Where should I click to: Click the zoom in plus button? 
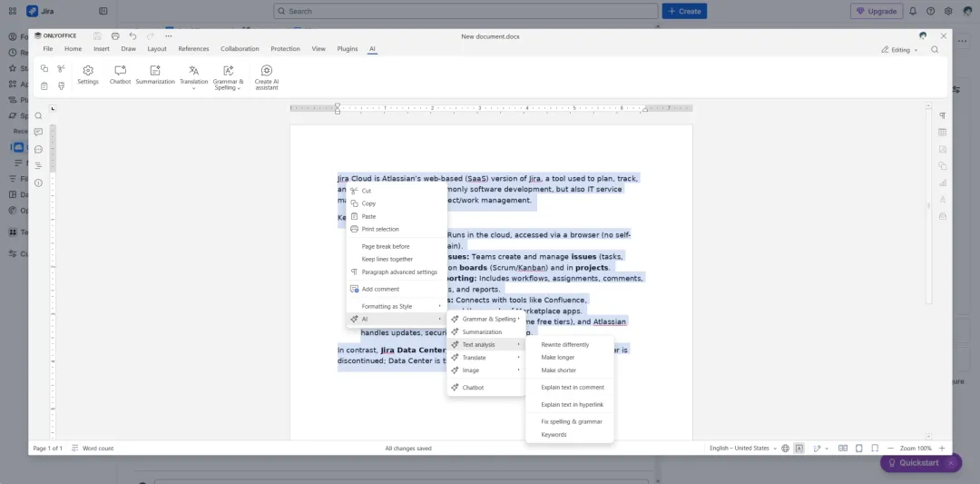[941, 449]
